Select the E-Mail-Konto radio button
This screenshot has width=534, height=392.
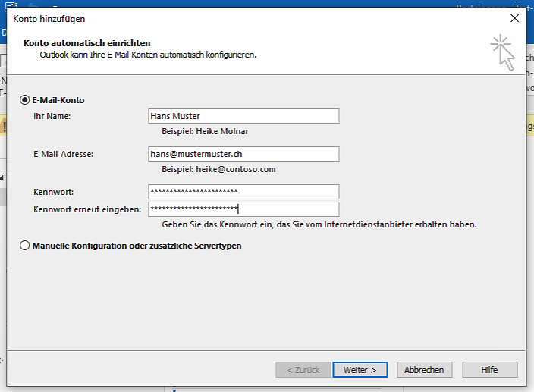25,100
